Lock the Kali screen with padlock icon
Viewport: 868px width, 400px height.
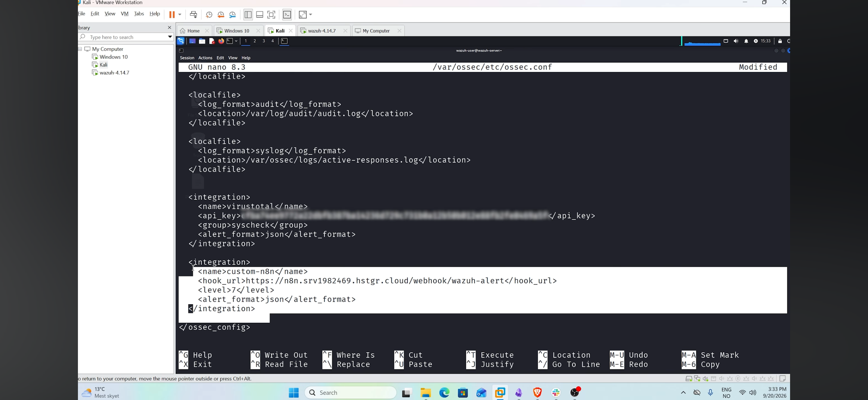(780, 41)
